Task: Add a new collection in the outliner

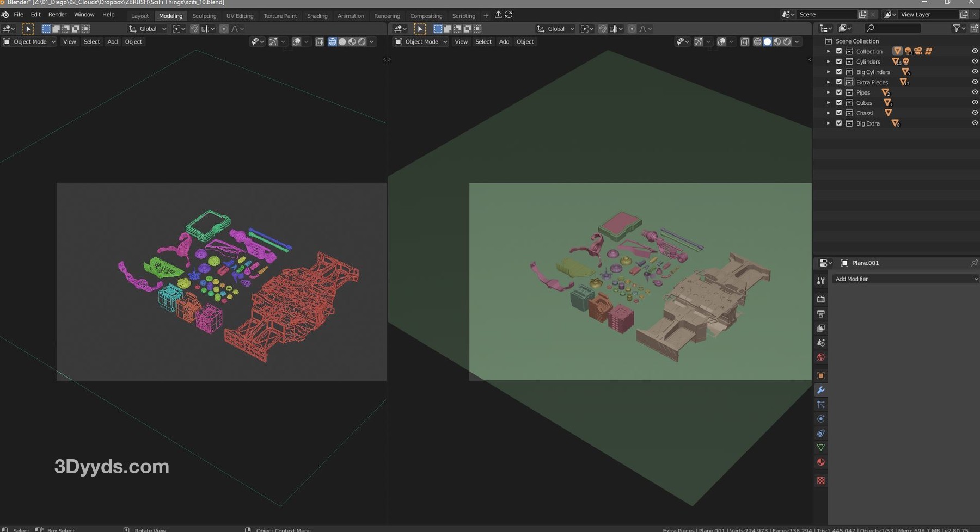Action: click(975, 28)
